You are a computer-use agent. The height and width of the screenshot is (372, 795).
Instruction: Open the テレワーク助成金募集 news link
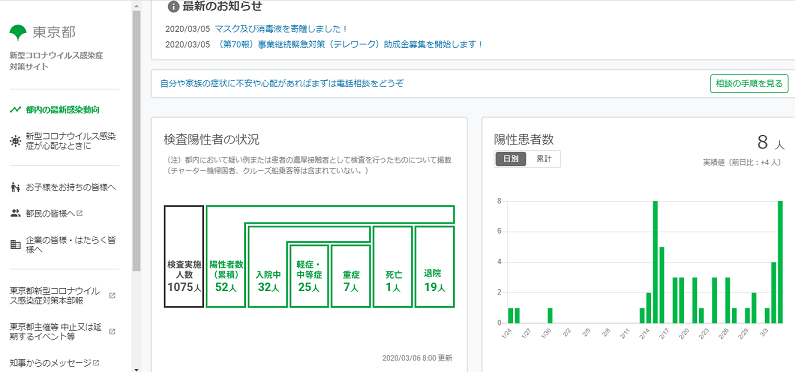pyautogui.click(x=349, y=44)
